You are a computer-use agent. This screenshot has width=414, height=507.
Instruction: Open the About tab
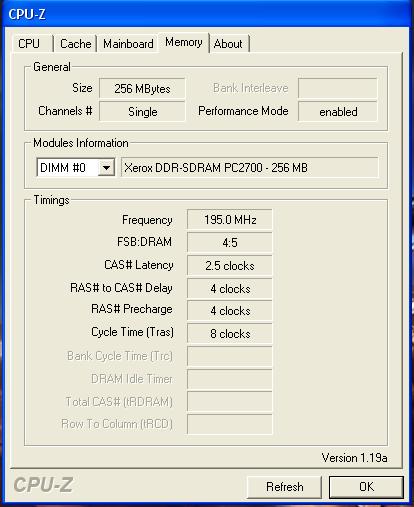point(228,44)
